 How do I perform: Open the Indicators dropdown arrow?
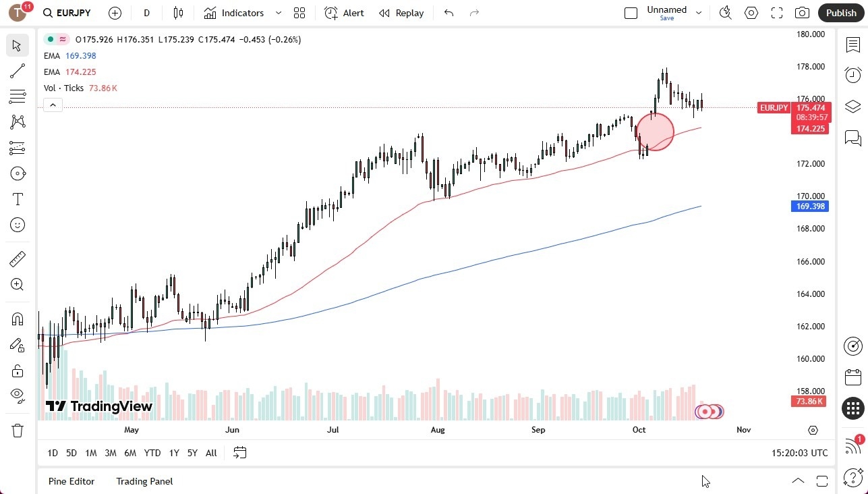click(x=277, y=12)
